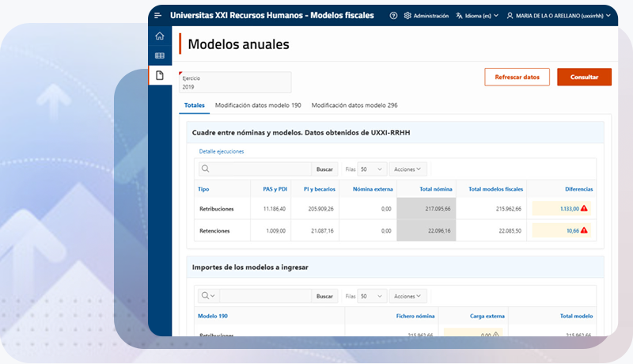Expand Acciones menu in the Cuadre table
The image size is (633, 364).
(x=408, y=169)
